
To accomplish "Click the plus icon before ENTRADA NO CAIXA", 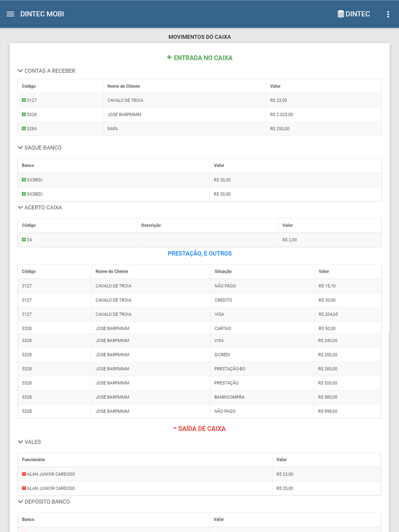I will coord(169,57).
